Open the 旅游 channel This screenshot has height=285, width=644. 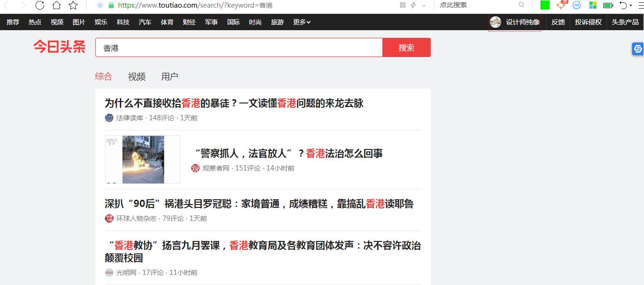tap(277, 22)
